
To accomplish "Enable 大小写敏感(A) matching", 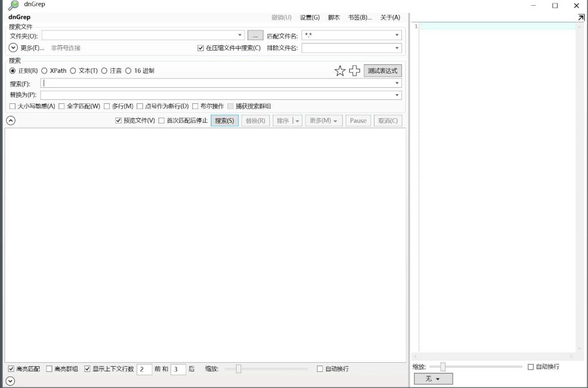I will point(11,106).
